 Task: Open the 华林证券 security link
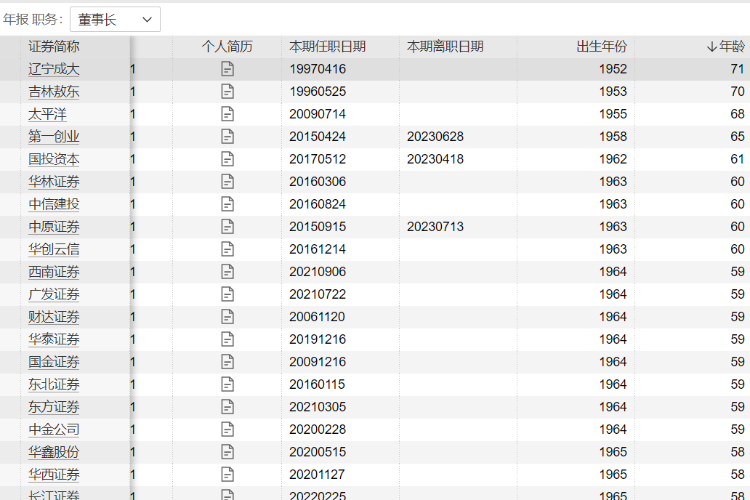[x=54, y=181]
